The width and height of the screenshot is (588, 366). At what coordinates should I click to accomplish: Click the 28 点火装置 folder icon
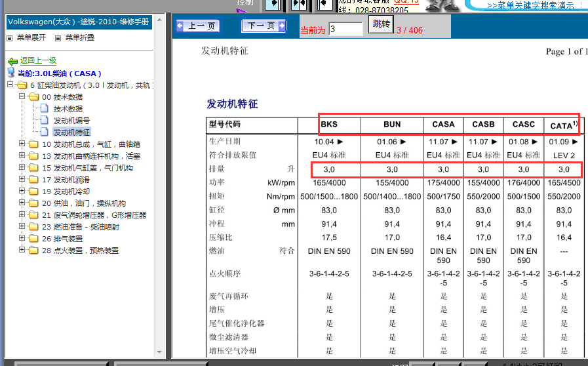coord(33,251)
